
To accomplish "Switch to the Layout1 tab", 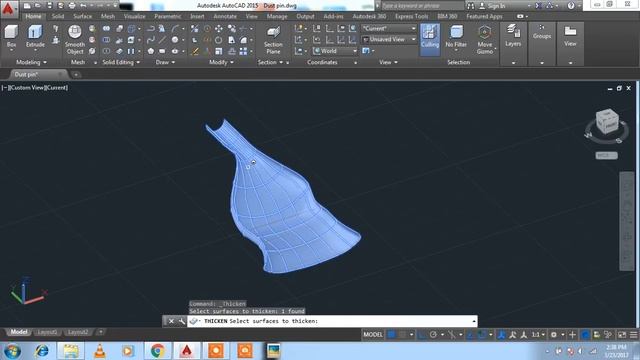I will pyautogui.click(x=47, y=332).
